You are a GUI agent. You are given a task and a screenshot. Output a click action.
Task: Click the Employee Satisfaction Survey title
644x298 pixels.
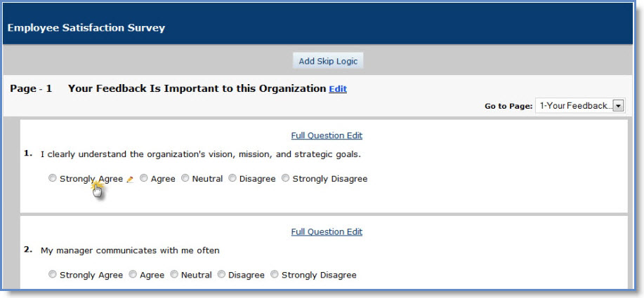point(86,28)
